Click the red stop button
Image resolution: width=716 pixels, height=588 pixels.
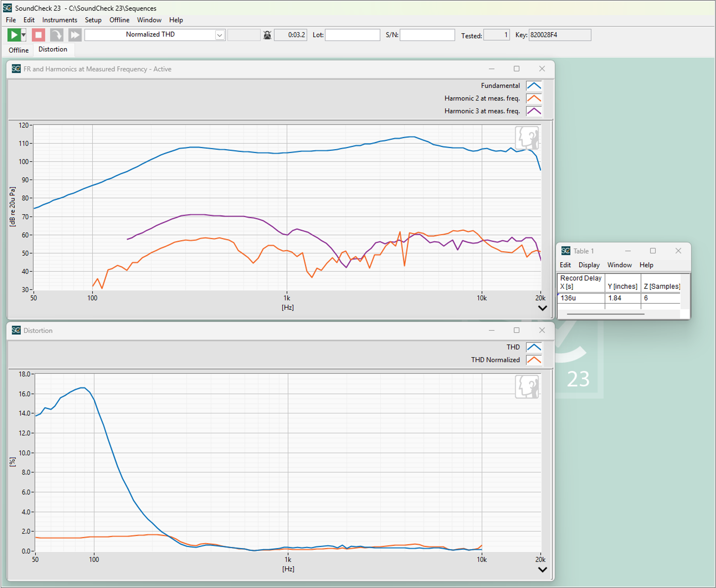point(38,35)
